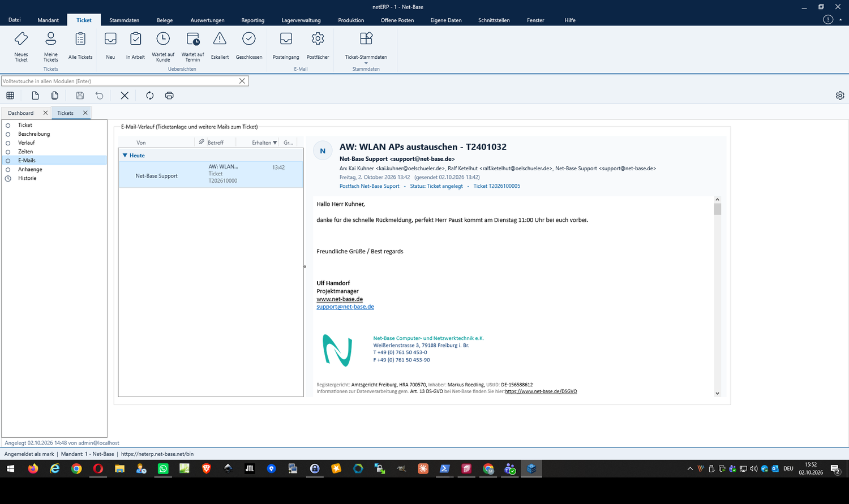Click the X delete icon in the toolbar
The height and width of the screenshot is (504, 849).
coord(125,96)
